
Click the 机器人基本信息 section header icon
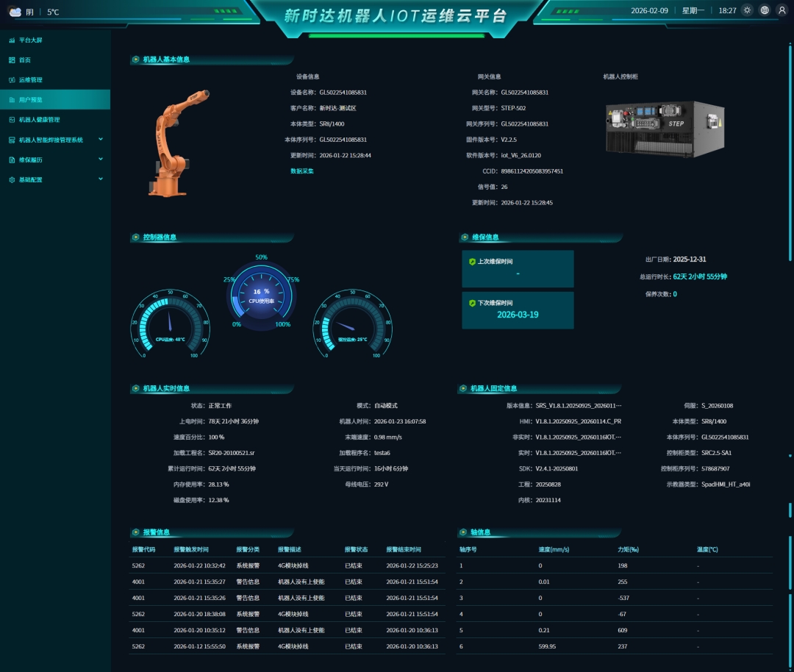tap(136, 60)
